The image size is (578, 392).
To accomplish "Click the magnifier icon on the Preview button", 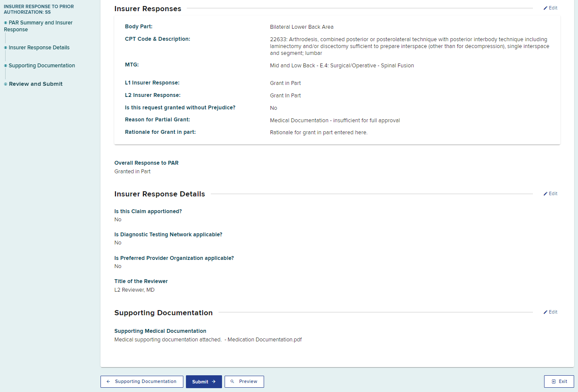I will point(232,381).
